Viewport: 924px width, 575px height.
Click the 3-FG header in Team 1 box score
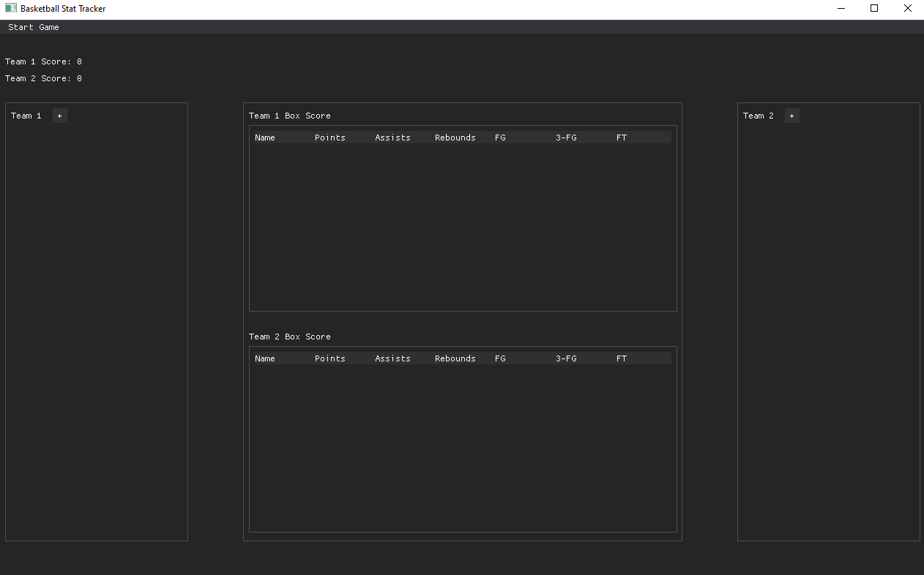click(x=566, y=137)
